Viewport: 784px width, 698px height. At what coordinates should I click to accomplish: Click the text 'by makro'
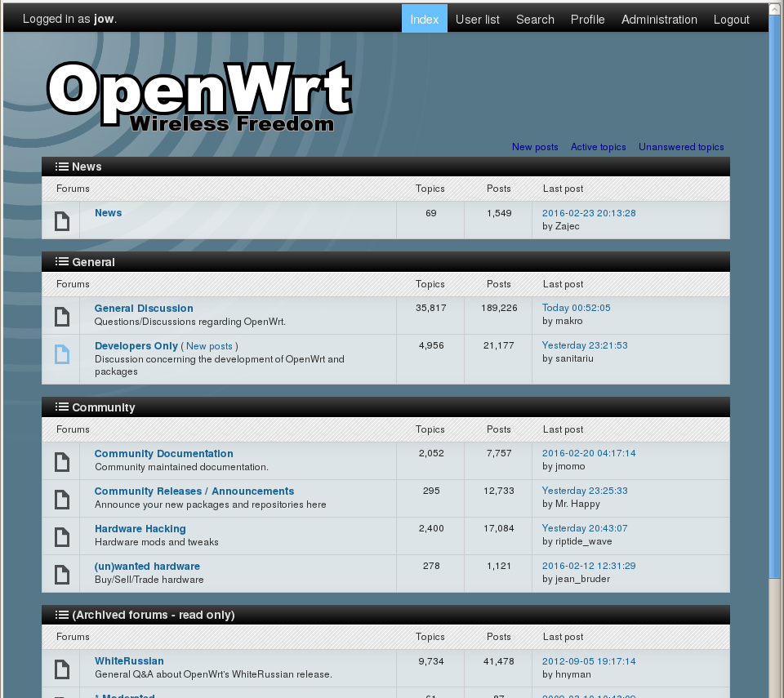(x=563, y=321)
